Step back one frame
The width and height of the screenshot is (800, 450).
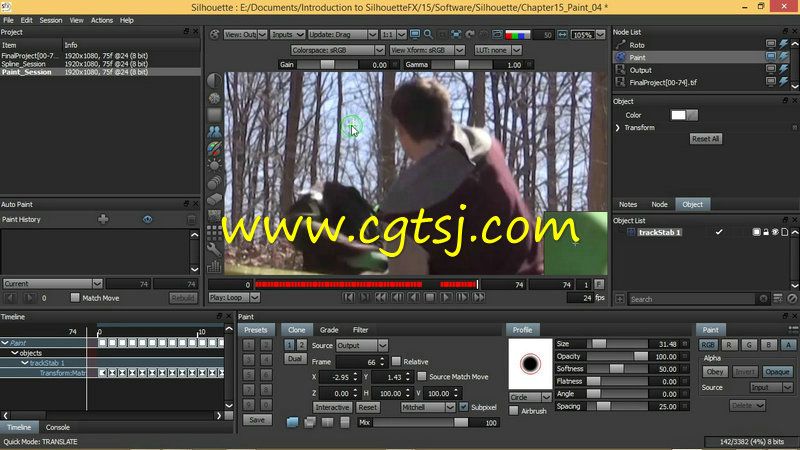tap(397, 297)
